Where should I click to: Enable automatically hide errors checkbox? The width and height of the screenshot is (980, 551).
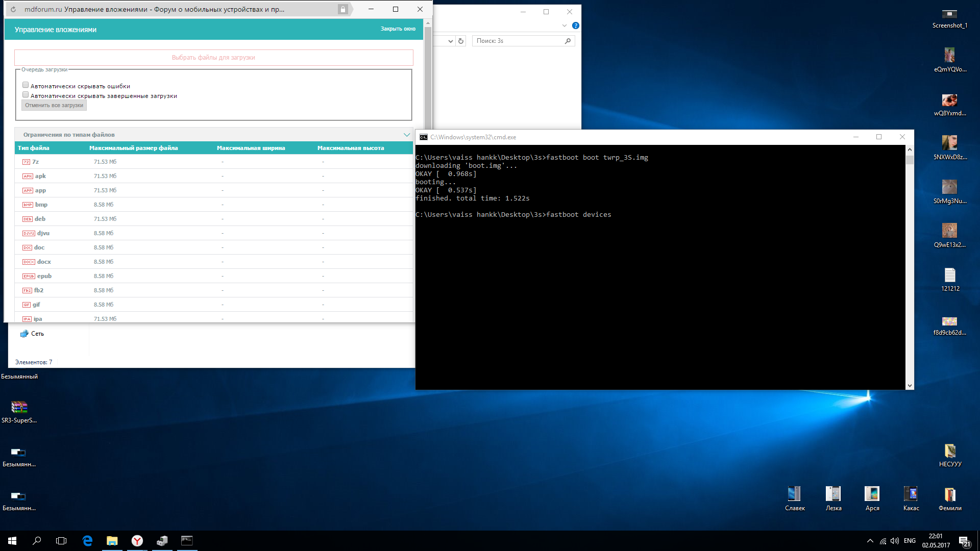coord(26,85)
